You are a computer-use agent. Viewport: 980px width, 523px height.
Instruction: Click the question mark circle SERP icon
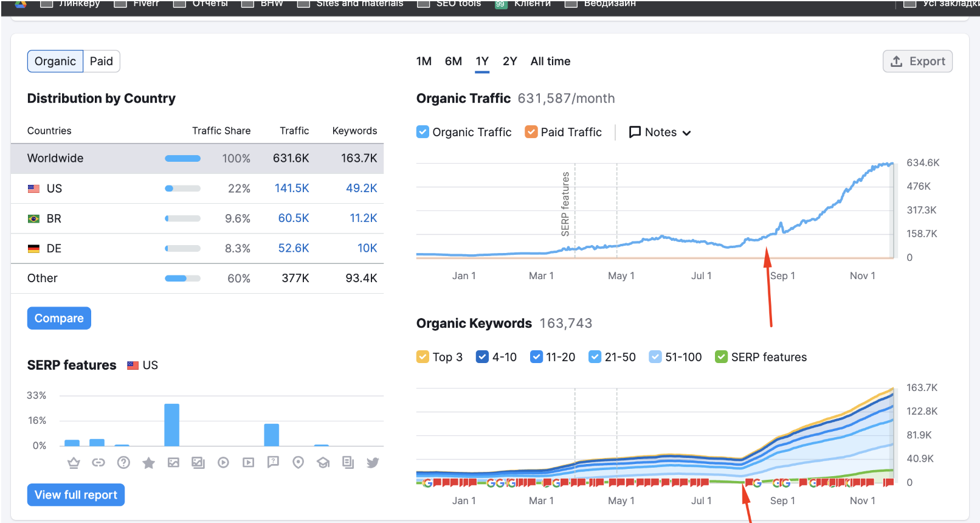123,463
